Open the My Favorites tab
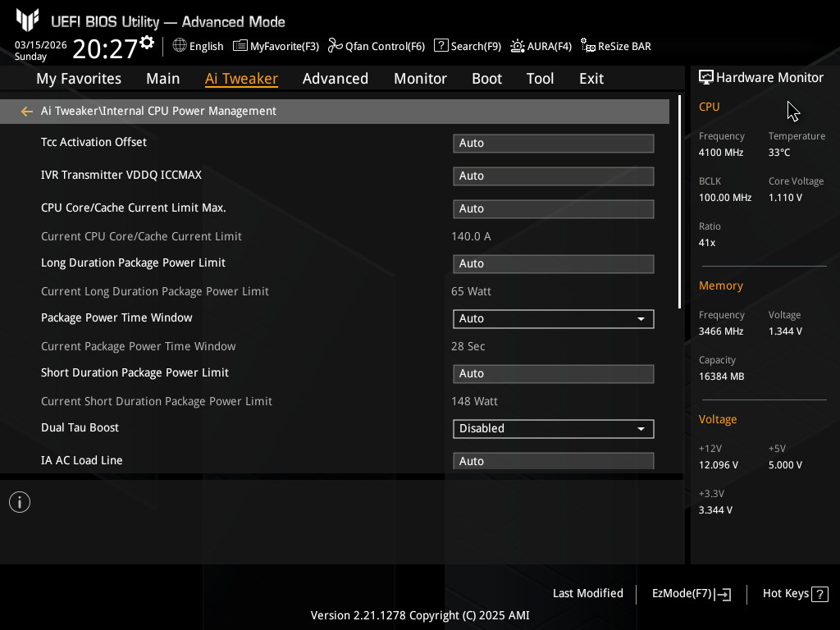Viewport: 840px width, 630px height. [79, 79]
